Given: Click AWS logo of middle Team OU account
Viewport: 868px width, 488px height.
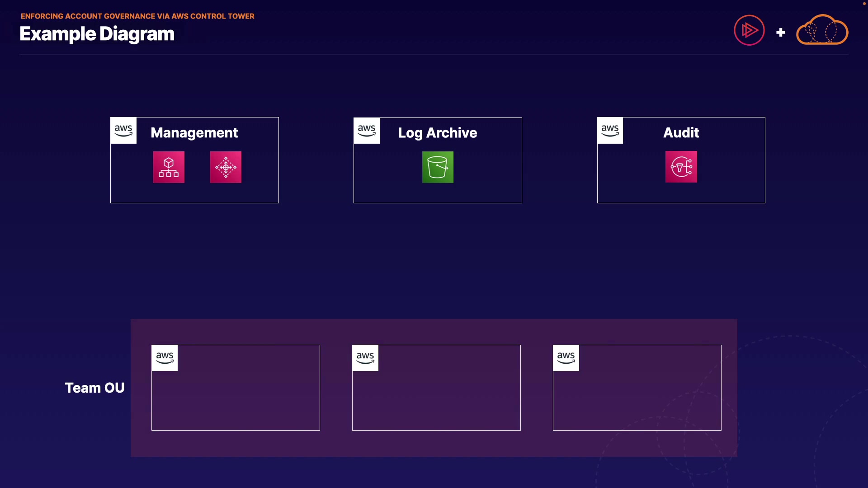Looking at the screenshot, I should (365, 358).
